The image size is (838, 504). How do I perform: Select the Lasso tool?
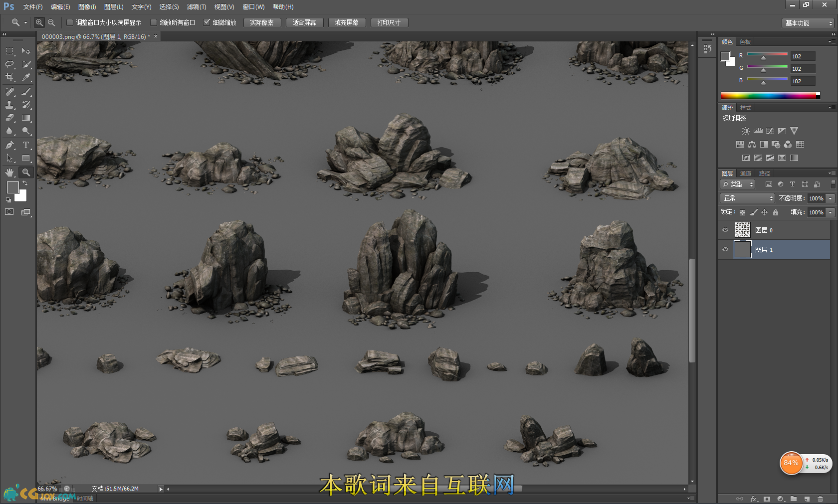tap(9, 64)
